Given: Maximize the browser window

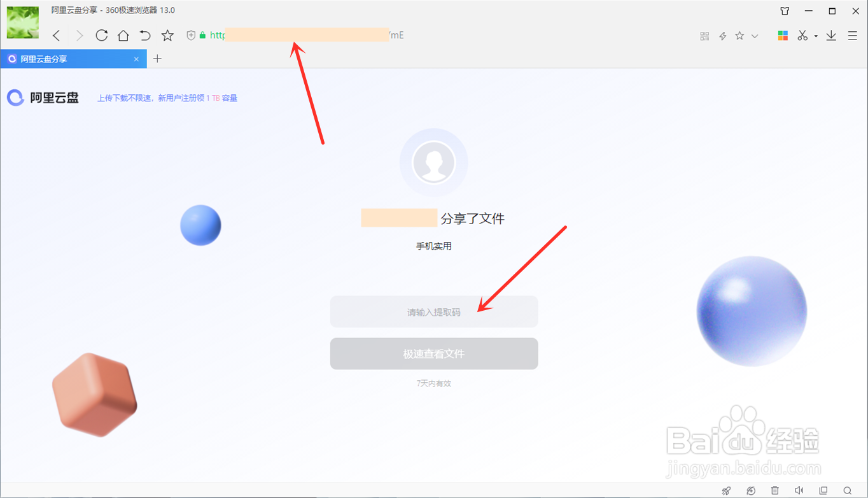Looking at the screenshot, I should tap(832, 11).
